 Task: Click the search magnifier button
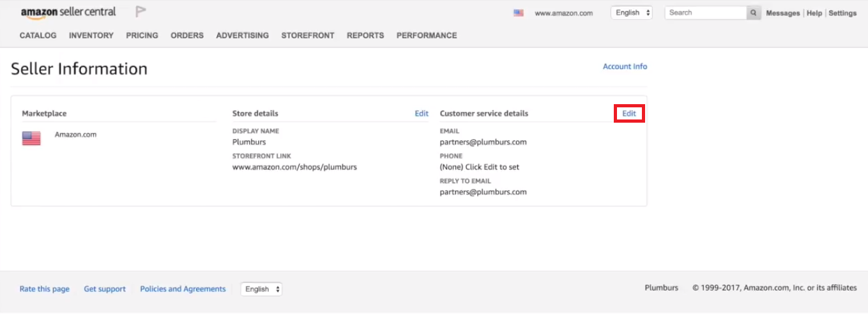(754, 13)
